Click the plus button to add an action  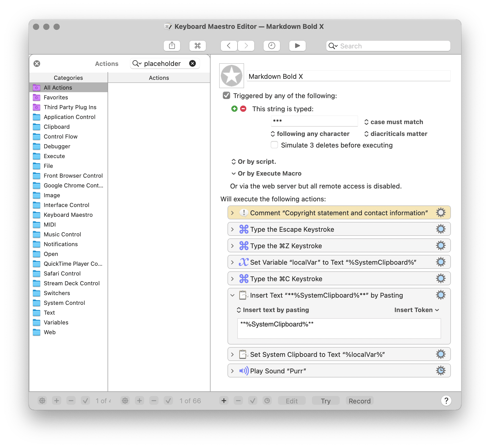[224, 401]
